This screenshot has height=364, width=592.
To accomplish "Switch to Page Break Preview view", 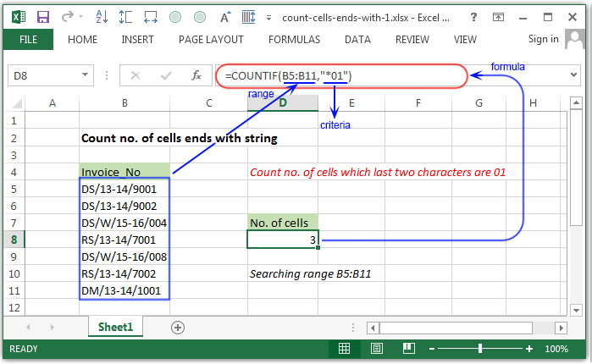I will (x=409, y=348).
